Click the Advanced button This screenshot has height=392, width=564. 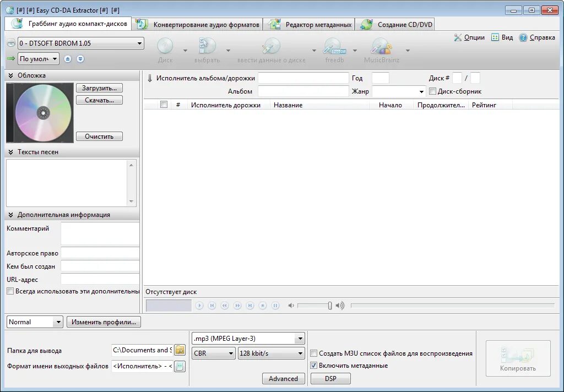coord(284,378)
